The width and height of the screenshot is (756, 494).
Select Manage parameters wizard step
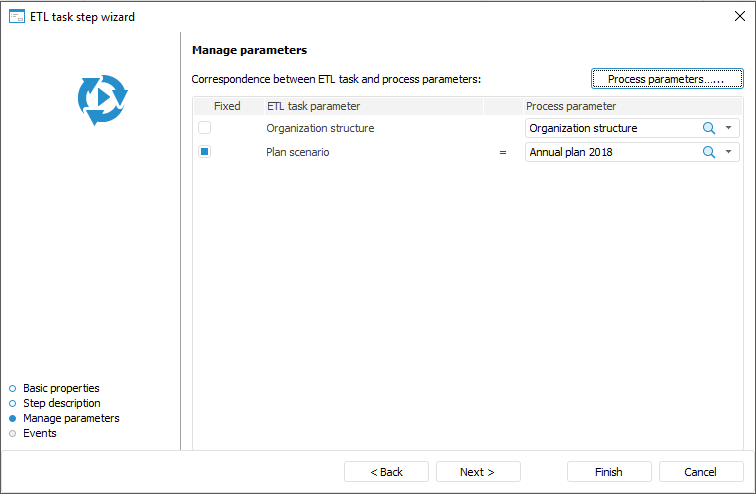70,418
